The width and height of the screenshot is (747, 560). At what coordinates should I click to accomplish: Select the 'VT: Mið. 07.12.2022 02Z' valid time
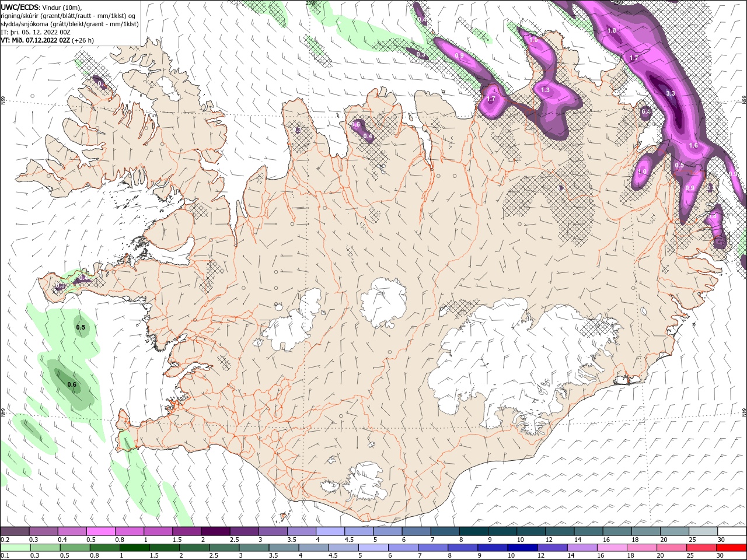[36, 40]
